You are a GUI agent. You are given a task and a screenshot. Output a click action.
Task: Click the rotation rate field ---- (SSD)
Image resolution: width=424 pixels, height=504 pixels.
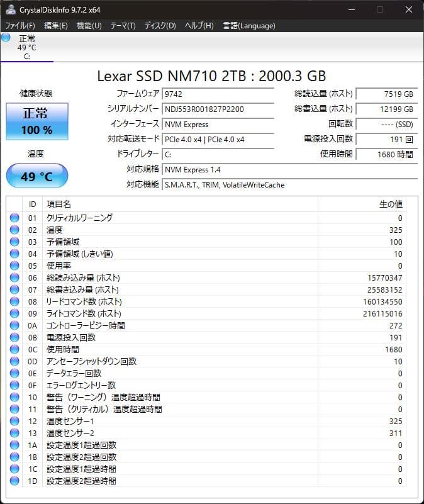387,124
